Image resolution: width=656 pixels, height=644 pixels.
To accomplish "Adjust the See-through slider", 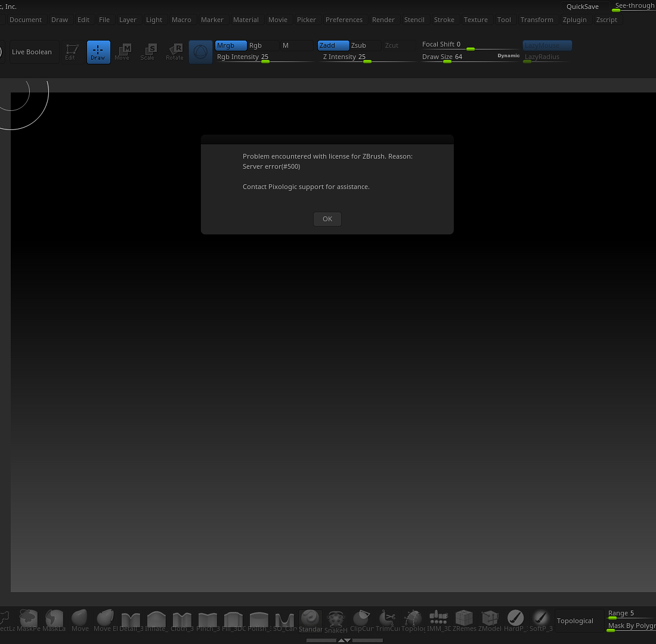I will (633, 7).
